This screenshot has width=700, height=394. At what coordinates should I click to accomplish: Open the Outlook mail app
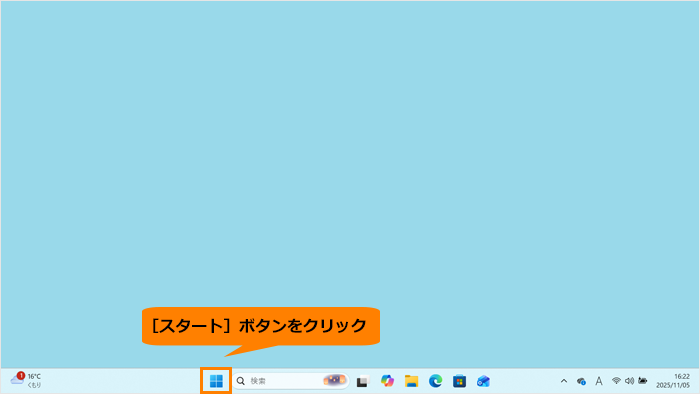(x=483, y=381)
